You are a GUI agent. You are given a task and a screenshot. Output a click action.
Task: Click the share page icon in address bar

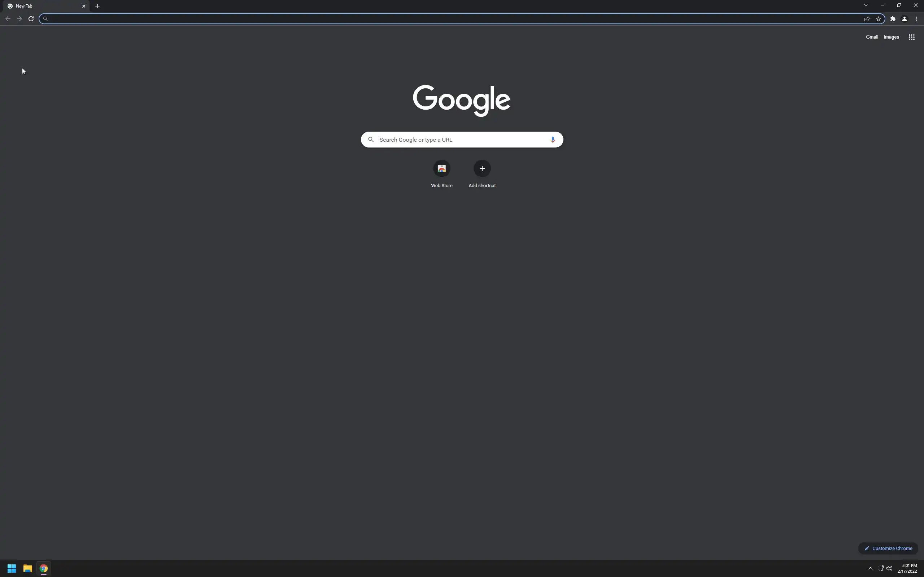tap(867, 19)
